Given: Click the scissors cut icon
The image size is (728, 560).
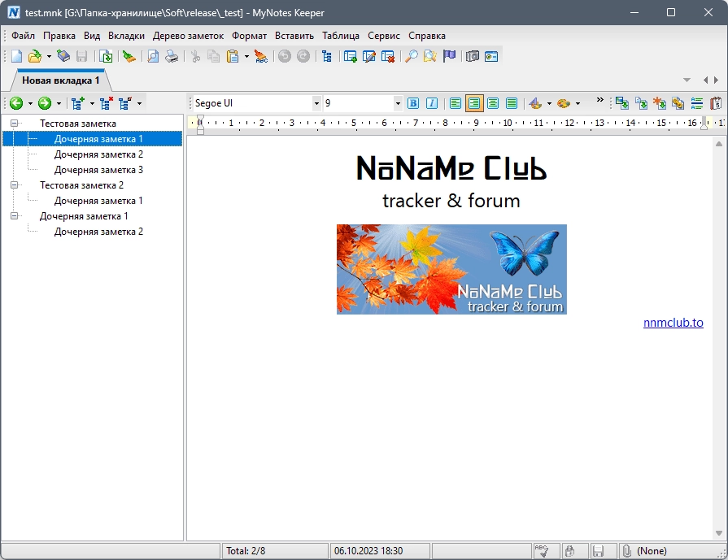Looking at the screenshot, I should click(195, 56).
